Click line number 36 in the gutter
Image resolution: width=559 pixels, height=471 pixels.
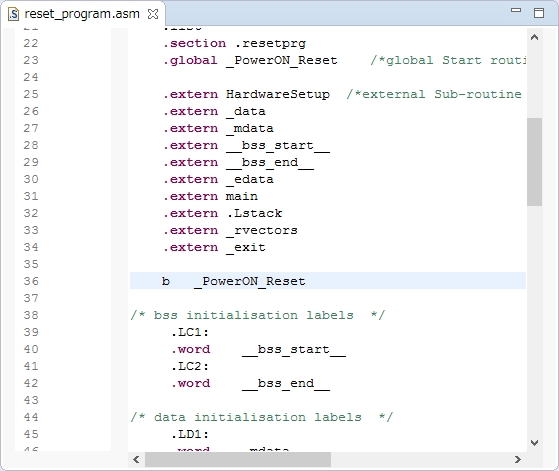coord(31,281)
